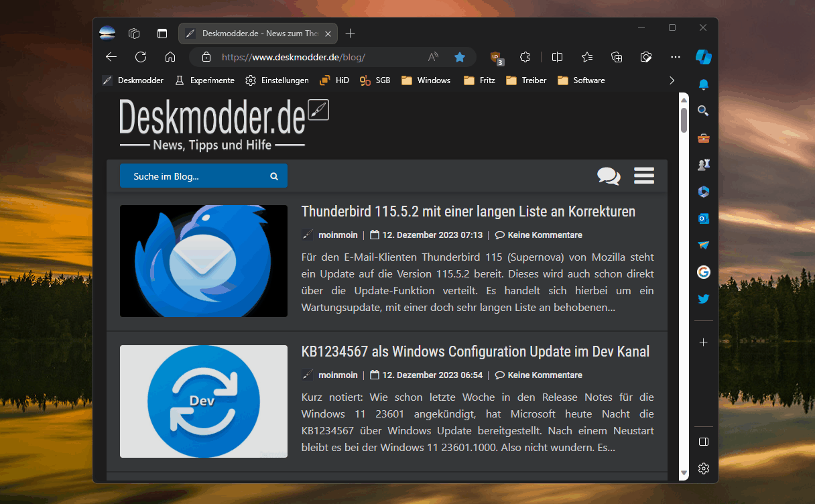
Task: Open the Drop paper-plane sidebar icon
Action: click(x=704, y=245)
